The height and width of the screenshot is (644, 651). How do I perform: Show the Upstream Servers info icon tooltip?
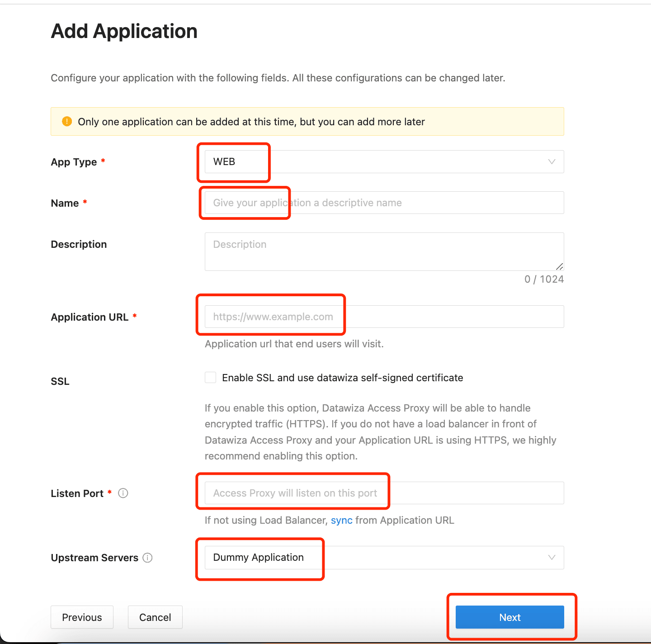pyautogui.click(x=147, y=558)
